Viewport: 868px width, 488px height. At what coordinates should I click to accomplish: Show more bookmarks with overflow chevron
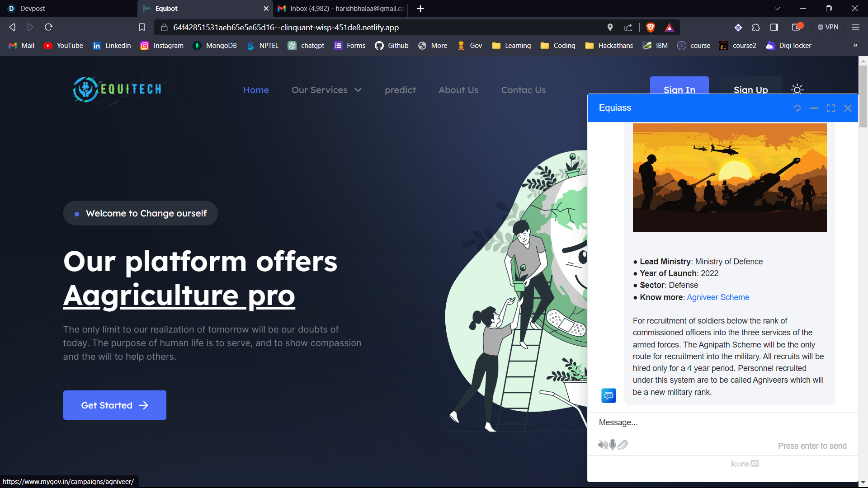pos(855,46)
